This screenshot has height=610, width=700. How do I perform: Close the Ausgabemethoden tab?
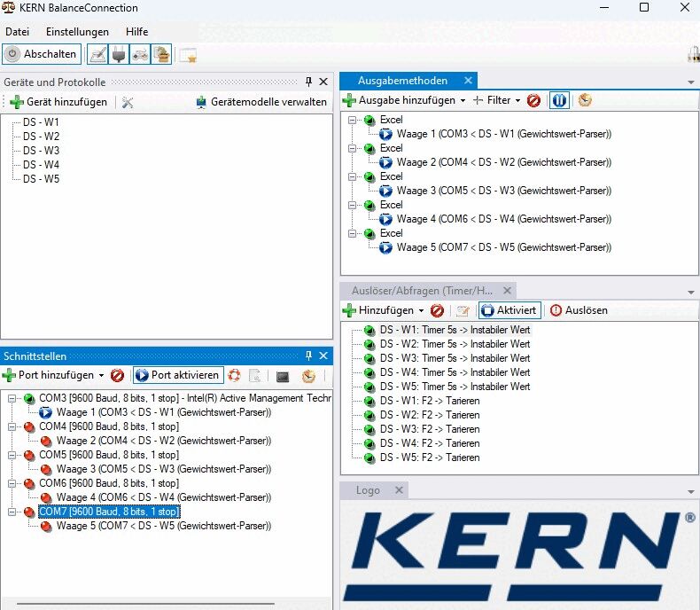(468, 81)
